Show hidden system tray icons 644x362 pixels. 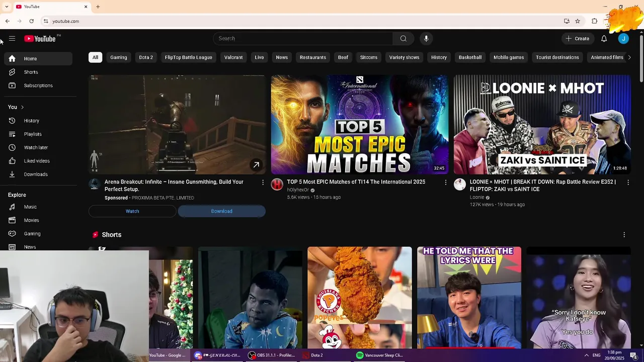click(586, 355)
